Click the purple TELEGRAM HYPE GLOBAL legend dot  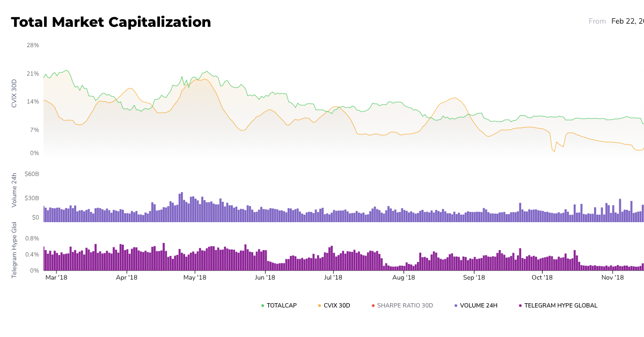(520, 306)
